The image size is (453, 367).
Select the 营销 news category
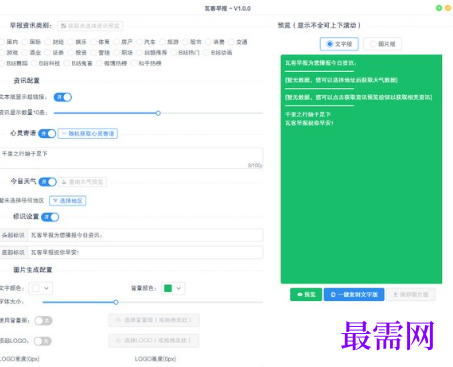tap(100, 53)
